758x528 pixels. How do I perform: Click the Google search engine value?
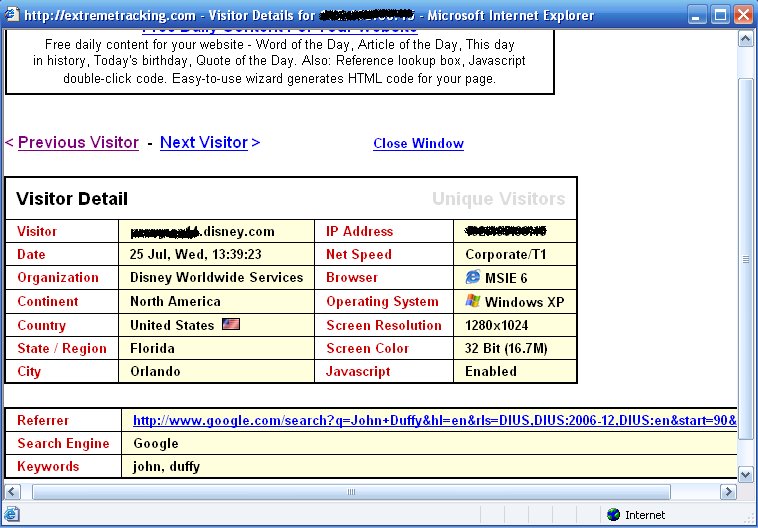point(156,443)
